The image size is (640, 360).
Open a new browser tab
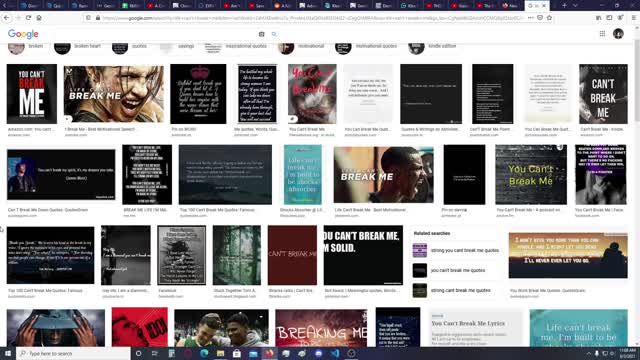pyautogui.click(x=564, y=6)
